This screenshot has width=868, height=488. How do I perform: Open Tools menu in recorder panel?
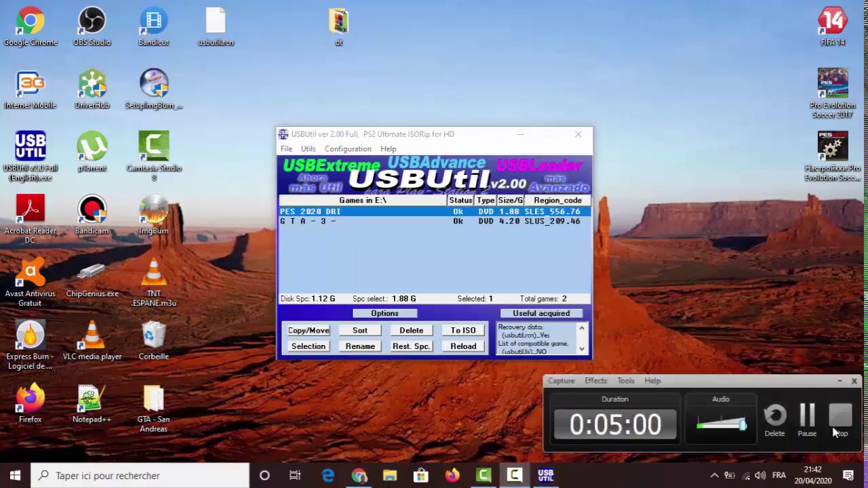tap(626, 381)
